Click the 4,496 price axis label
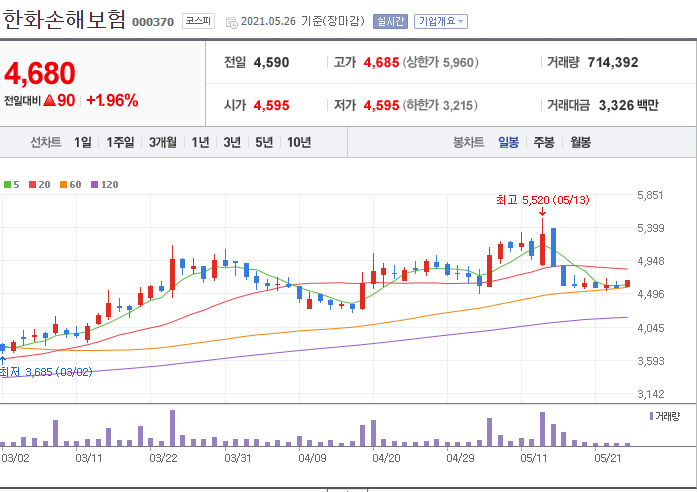This screenshot has height=492, width=697. pos(650,294)
